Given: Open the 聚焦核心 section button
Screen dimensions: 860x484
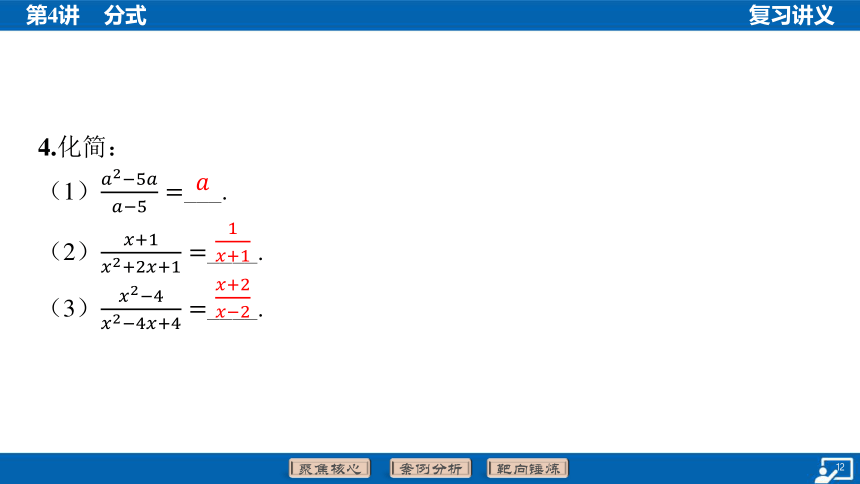Looking at the screenshot, I should [x=330, y=468].
